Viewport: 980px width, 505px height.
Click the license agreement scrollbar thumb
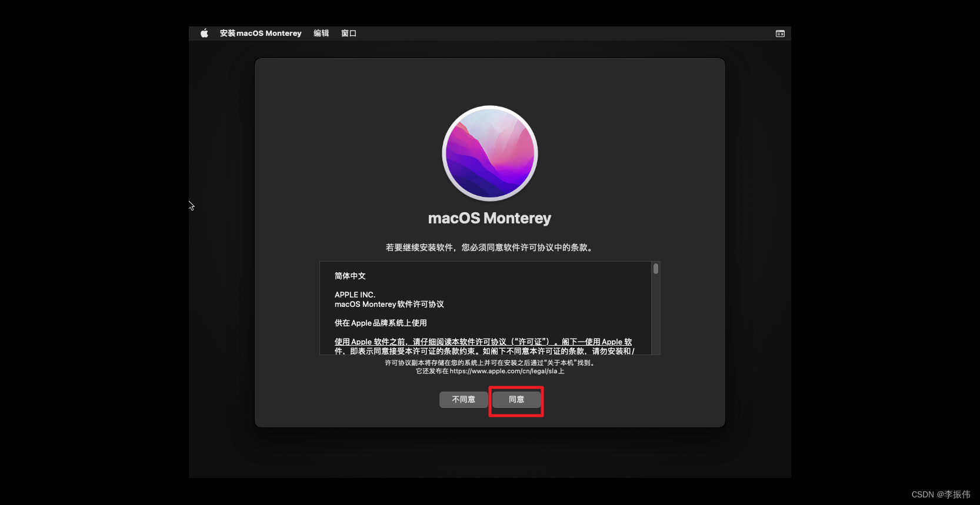(656, 269)
